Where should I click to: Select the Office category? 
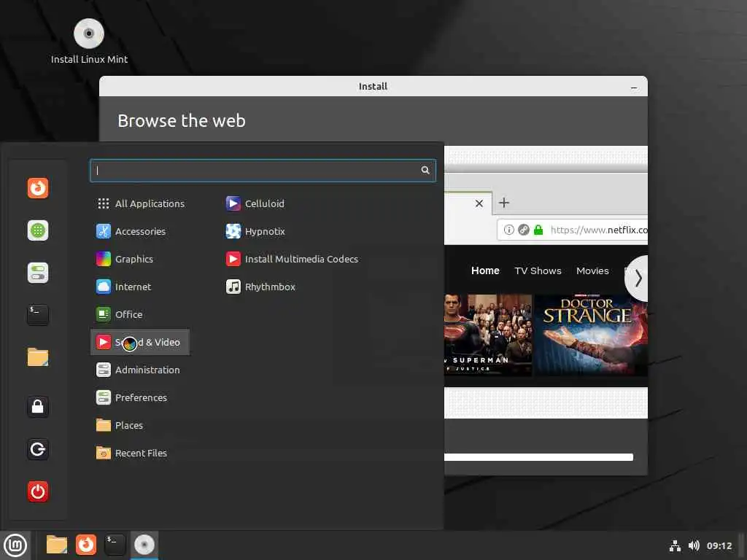[x=140, y=314]
